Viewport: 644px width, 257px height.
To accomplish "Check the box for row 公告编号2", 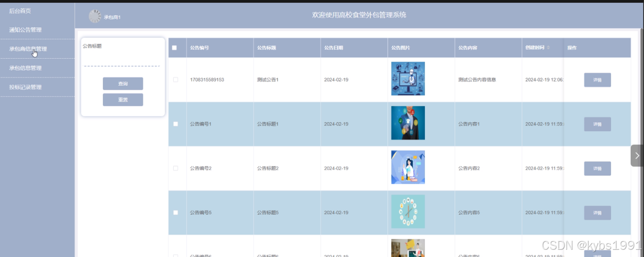I will [175, 168].
